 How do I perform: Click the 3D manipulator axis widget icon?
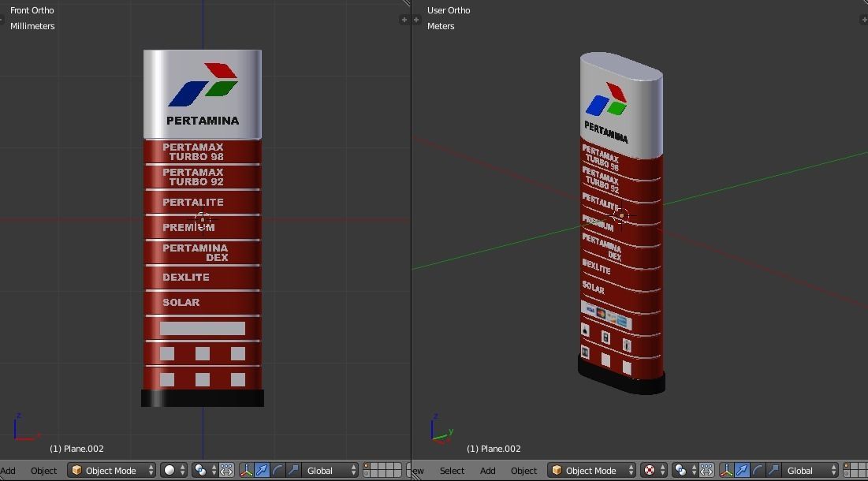247,470
